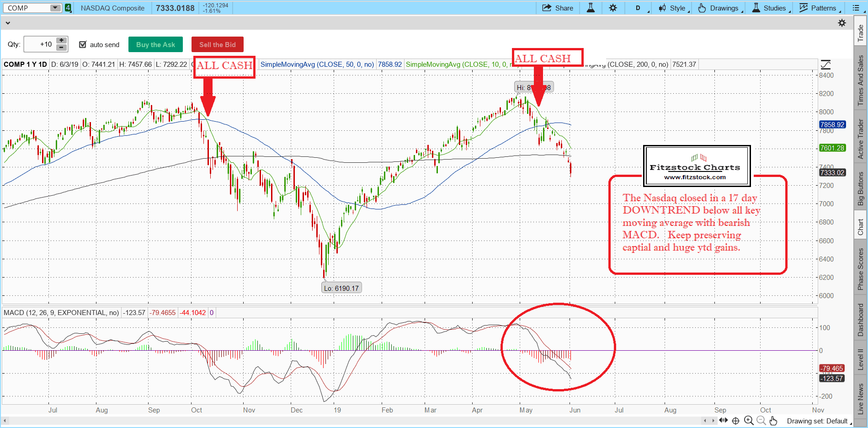Click the crosshair pan tool icon
Screen dimensions: 868x428
tap(735, 421)
